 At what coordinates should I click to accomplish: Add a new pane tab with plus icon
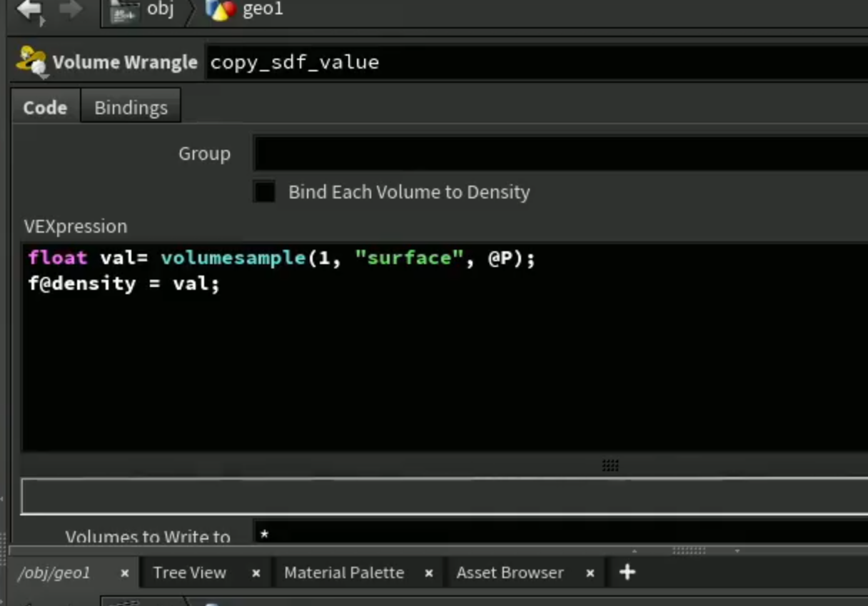tap(627, 572)
